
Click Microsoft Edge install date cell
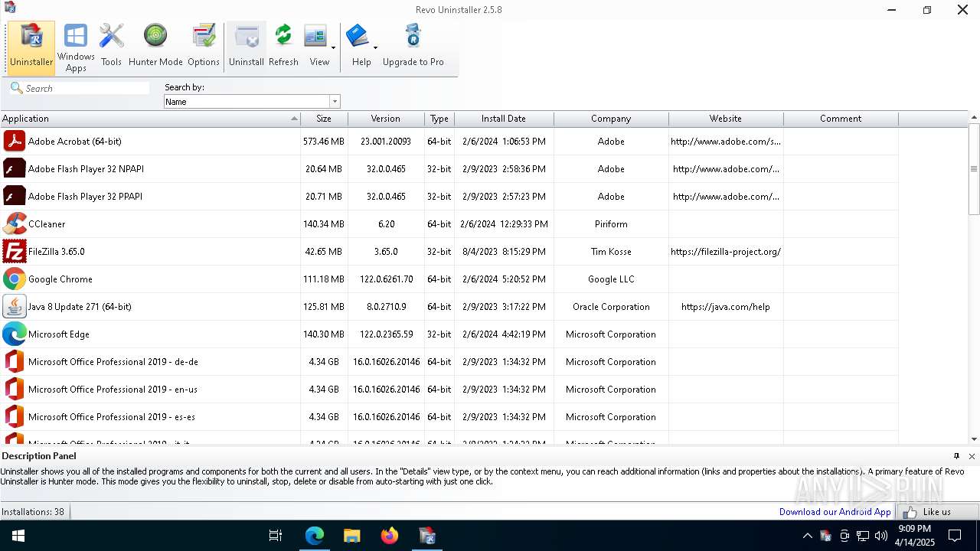click(504, 334)
